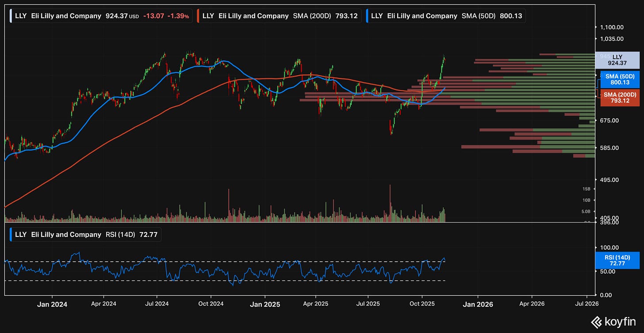644x333 pixels.
Task: Click the Apr 2026 date label
Action: pos(531,305)
